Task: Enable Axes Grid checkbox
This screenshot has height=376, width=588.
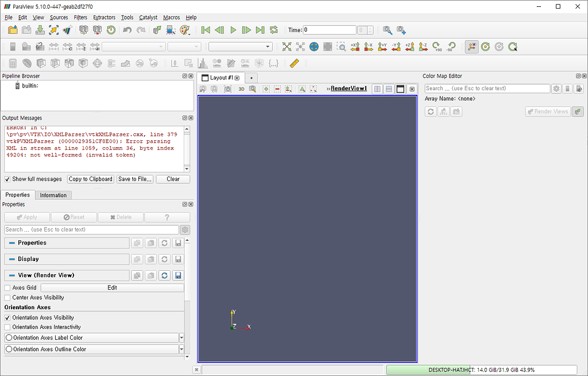Action: (x=7, y=287)
